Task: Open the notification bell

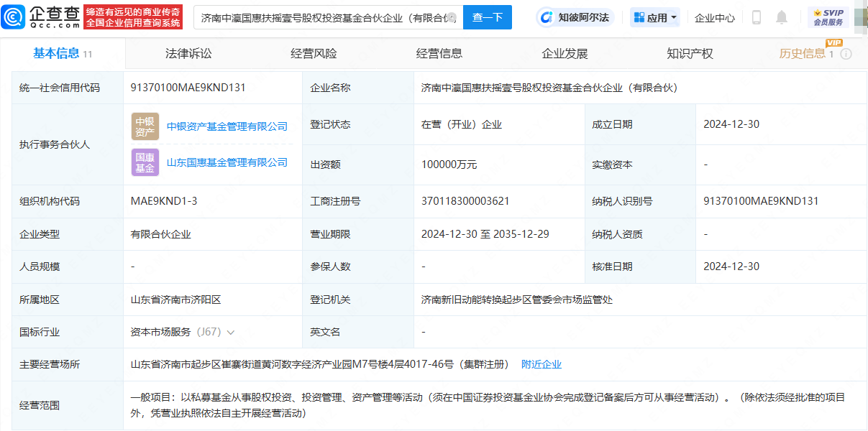Action: pyautogui.click(x=782, y=17)
